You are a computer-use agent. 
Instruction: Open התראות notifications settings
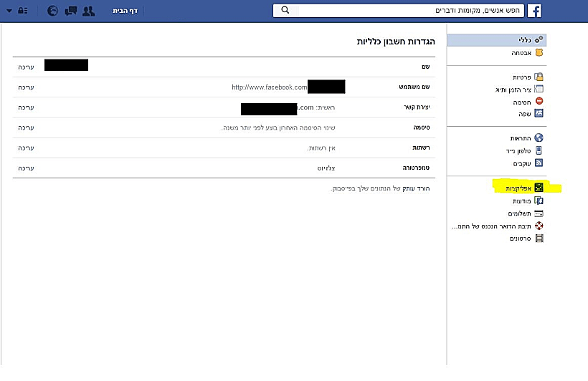click(x=521, y=138)
